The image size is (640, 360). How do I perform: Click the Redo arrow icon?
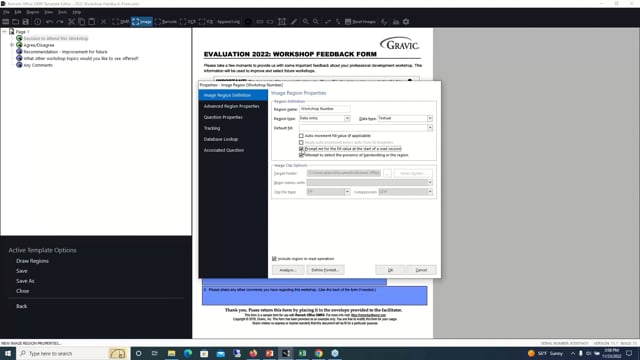tap(60, 22)
